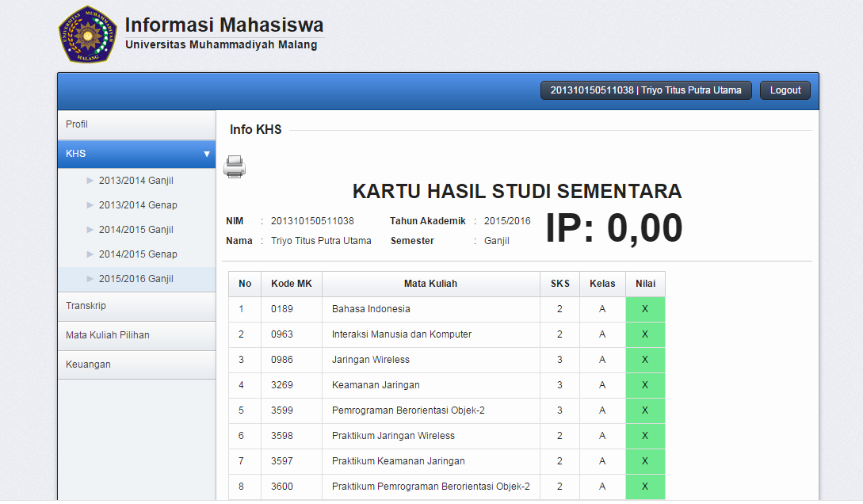
Task: Click the Nilai column header
Action: 646,284
